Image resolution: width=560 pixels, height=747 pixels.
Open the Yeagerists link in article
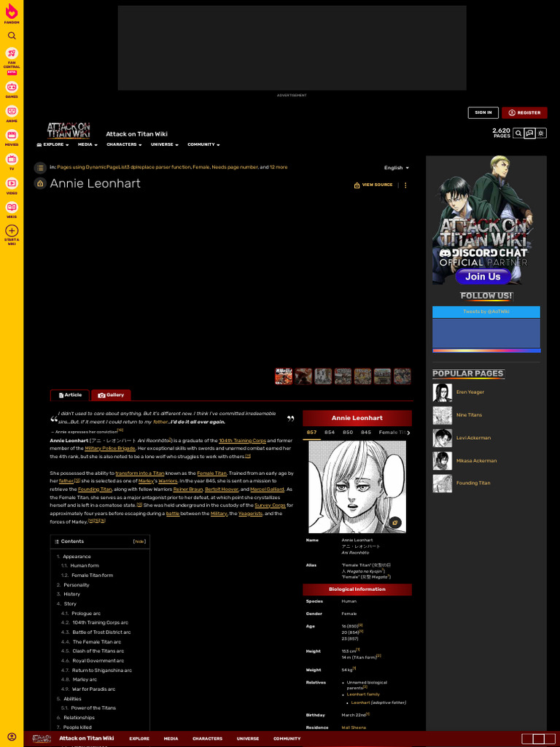point(251,514)
